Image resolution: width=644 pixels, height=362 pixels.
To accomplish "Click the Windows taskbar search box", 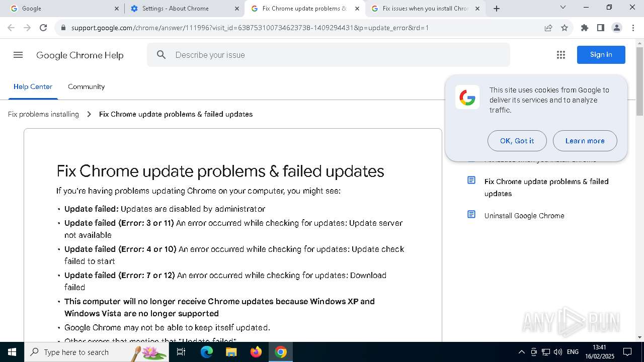I will coord(97,352).
